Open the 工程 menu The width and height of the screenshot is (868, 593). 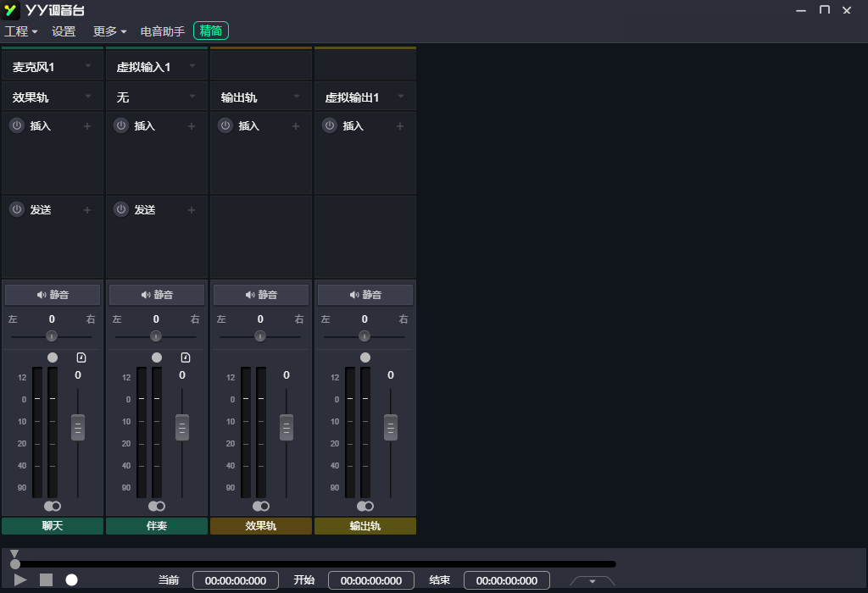[x=19, y=30]
